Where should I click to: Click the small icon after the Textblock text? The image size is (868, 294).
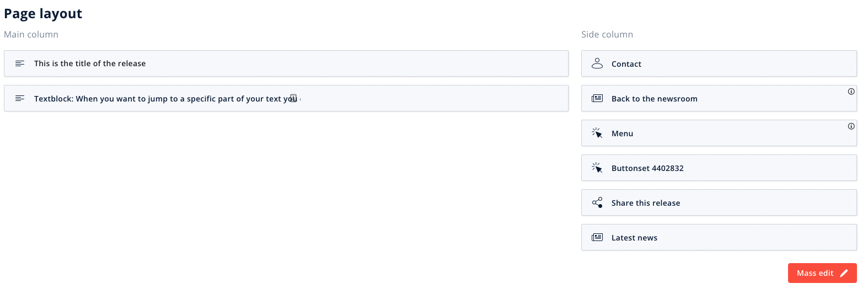pos(293,98)
